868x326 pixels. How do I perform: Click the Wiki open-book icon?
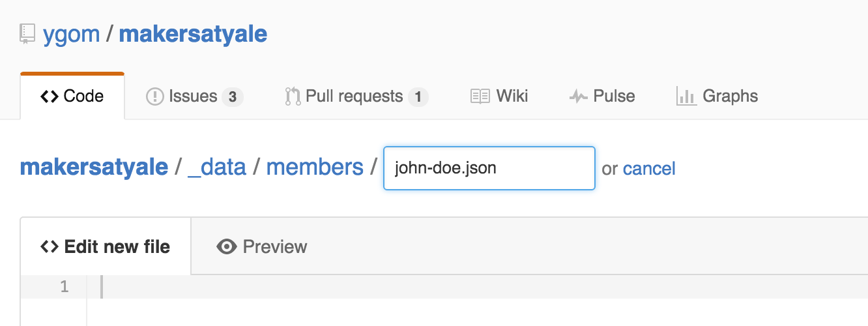click(x=480, y=97)
